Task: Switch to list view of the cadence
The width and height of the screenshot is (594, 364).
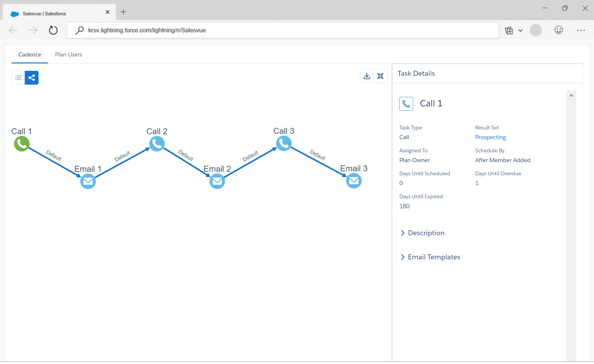Action: click(18, 77)
